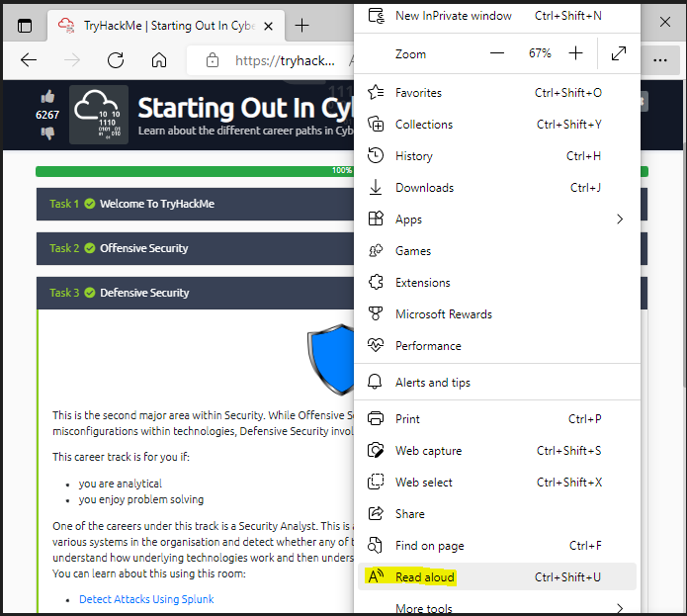
Task: Choose the Read aloud label in the menu
Action: pos(424,577)
